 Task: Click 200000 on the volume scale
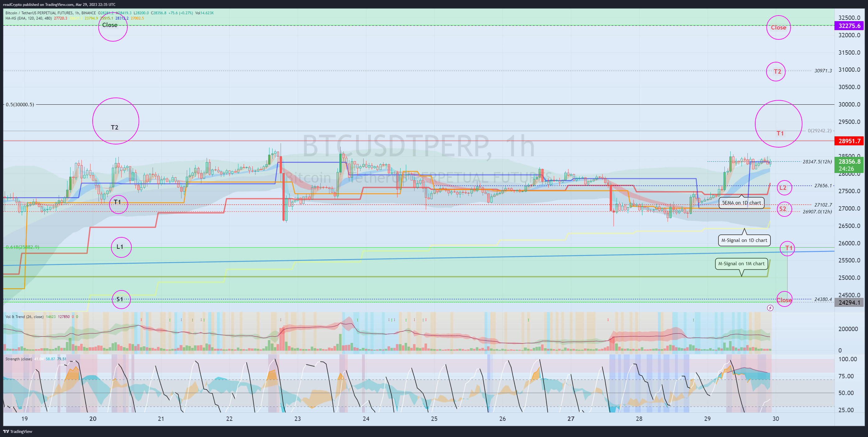click(848, 329)
